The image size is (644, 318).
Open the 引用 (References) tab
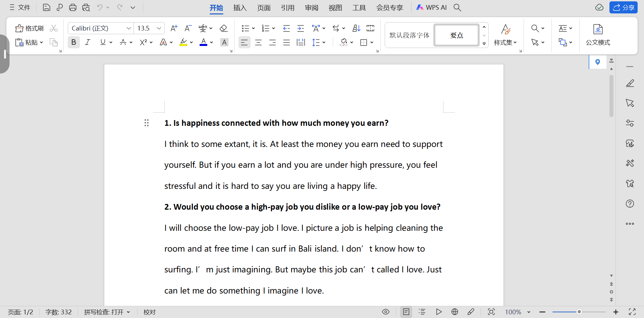pyautogui.click(x=288, y=8)
